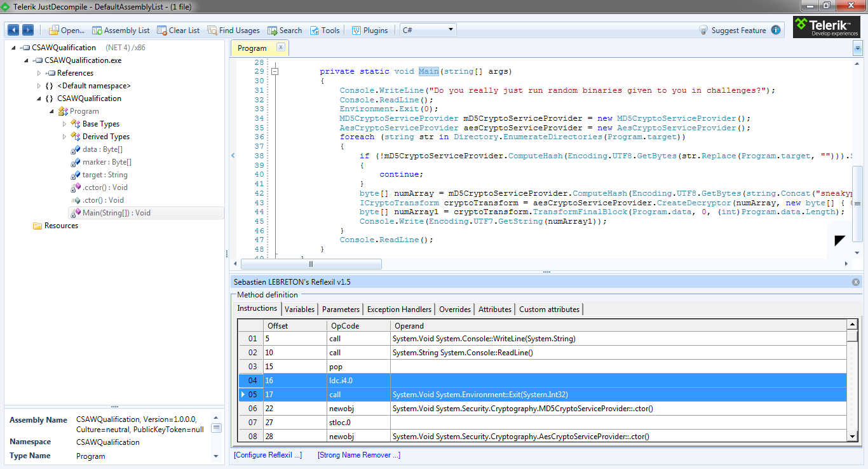Select instruction row 08 AesCryptoServiceProvider newobj

pyautogui.click(x=542, y=437)
